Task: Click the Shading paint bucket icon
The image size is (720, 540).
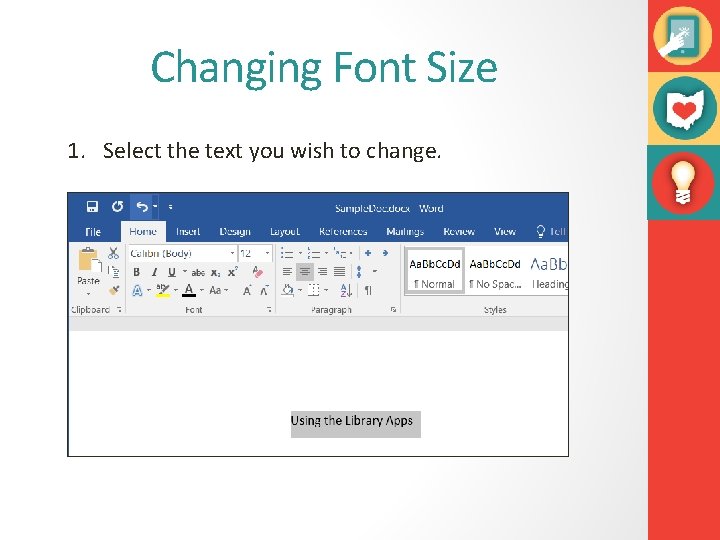Action: (288, 290)
